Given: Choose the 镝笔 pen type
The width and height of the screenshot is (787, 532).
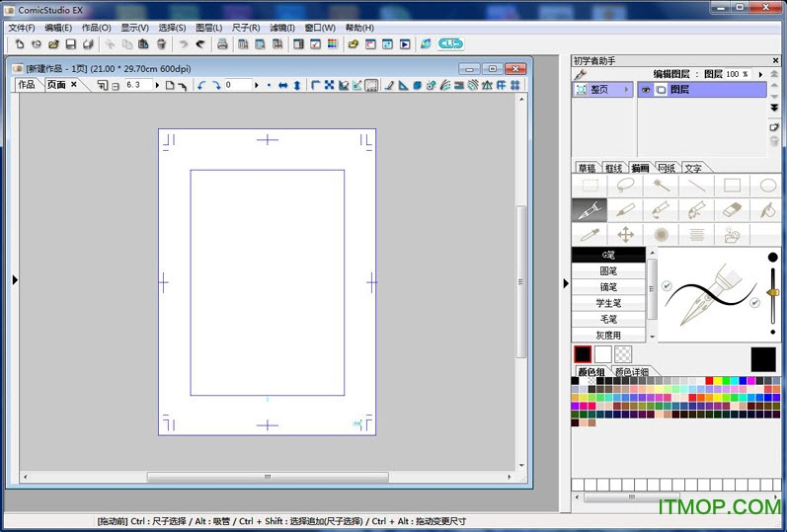Looking at the screenshot, I should click(608, 287).
